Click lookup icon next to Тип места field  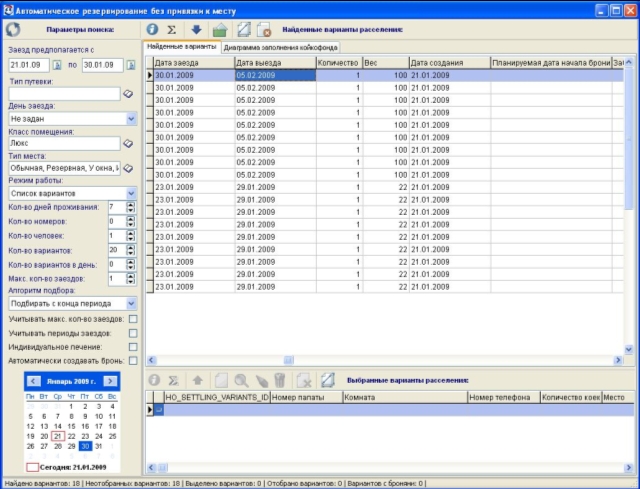[128, 168]
